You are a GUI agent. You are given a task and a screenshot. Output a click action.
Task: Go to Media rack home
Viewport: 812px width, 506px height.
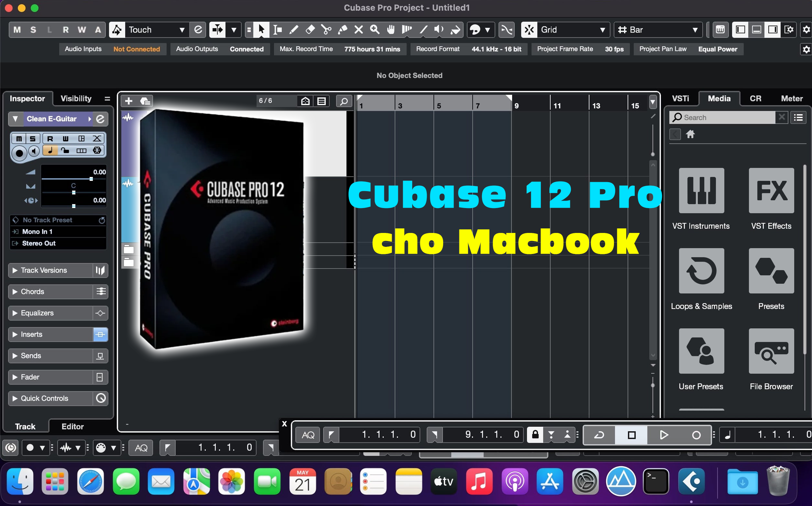tap(690, 135)
